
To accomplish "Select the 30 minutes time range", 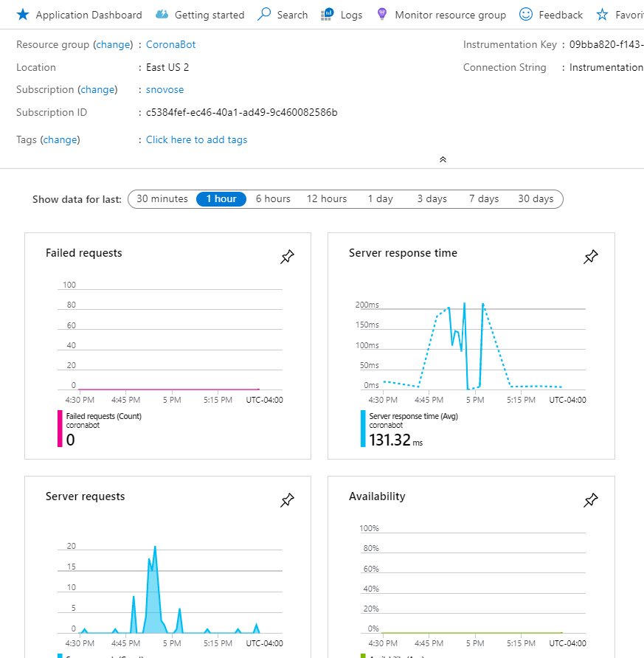I will coord(162,199).
